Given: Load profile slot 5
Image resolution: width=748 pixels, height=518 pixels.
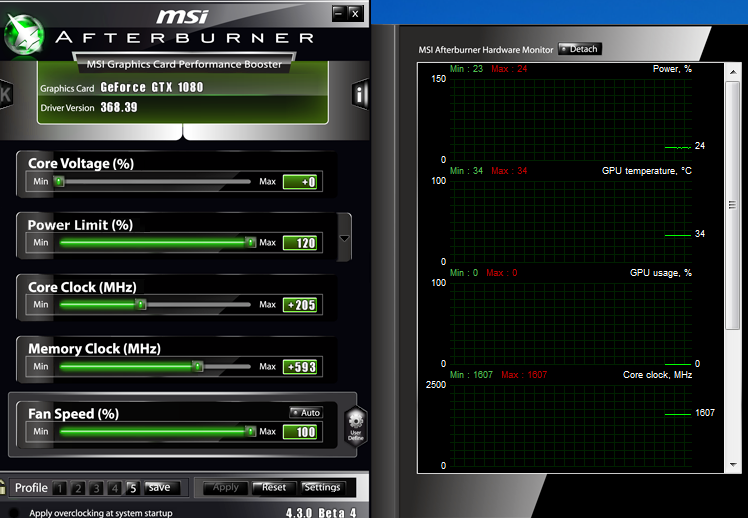Looking at the screenshot, I should click(132, 488).
